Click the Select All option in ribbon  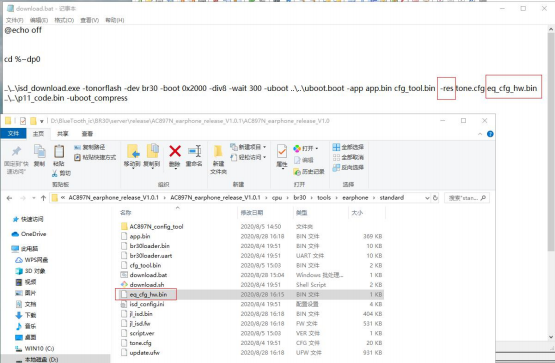click(x=348, y=147)
